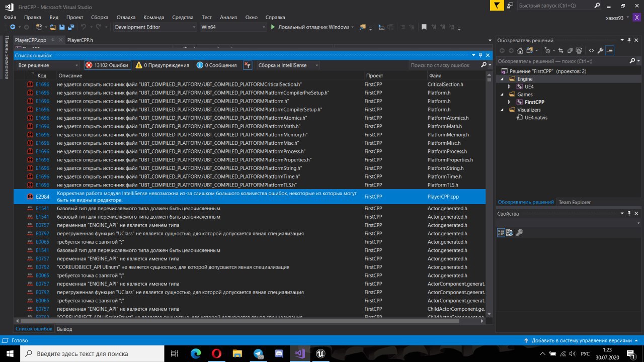
Task: Open the Средства menu
Action: tap(183, 17)
